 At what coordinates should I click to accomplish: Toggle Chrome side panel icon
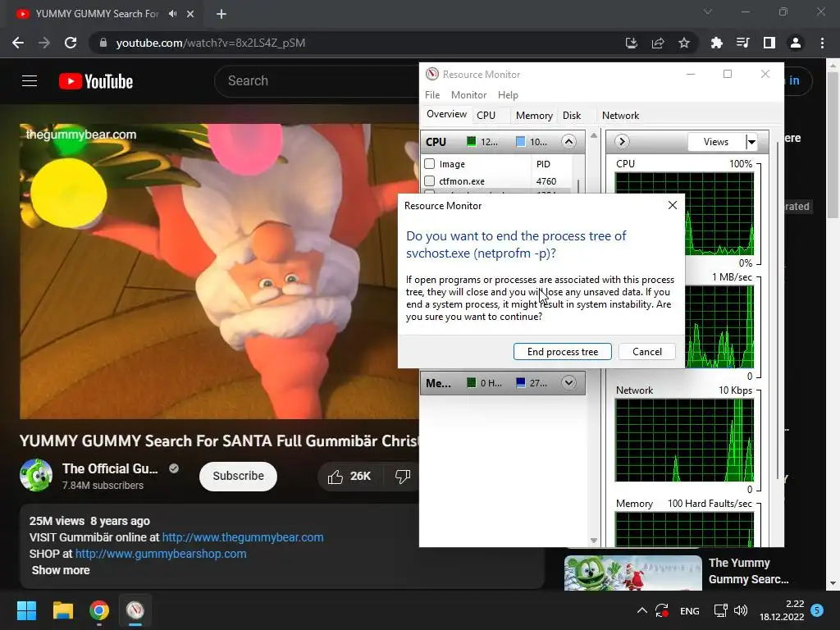coord(769,43)
